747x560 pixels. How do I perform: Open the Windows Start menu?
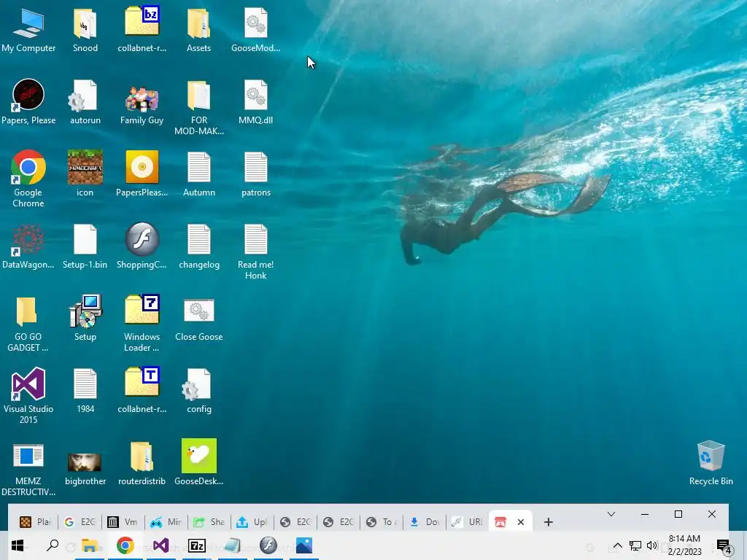(18, 545)
